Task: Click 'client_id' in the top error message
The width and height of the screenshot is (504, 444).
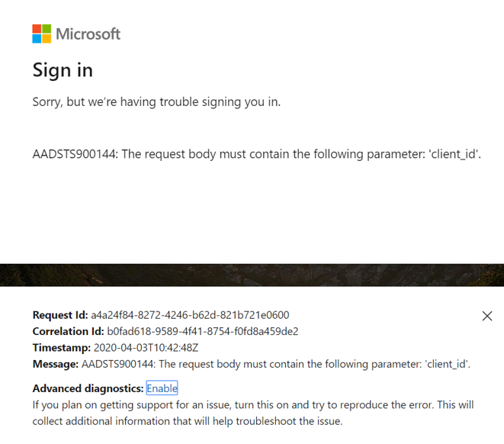Action: (454, 154)
